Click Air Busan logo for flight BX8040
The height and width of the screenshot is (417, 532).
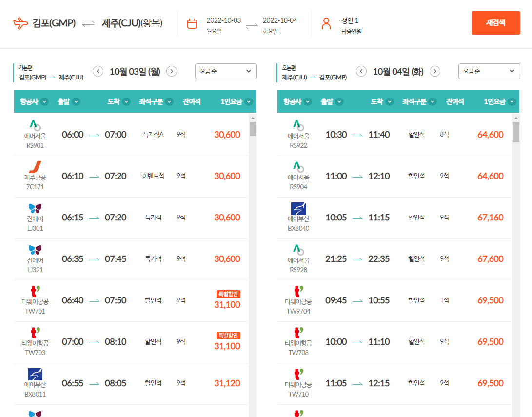298,208
